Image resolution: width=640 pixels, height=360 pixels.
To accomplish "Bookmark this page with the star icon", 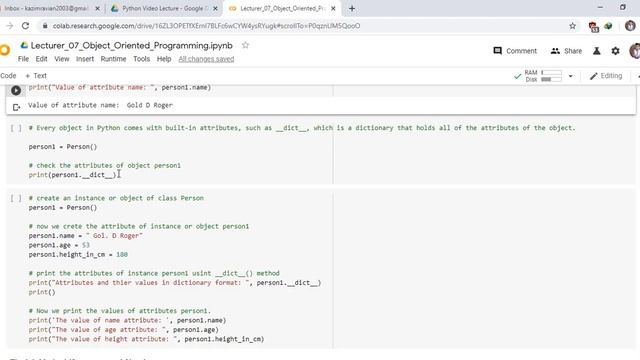I will pos(573,26).
